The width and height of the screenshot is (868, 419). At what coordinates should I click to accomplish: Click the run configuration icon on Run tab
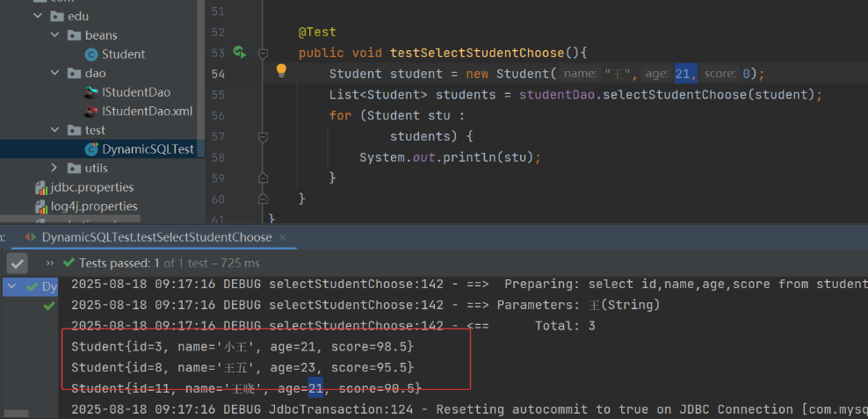(x=31, y=238)
